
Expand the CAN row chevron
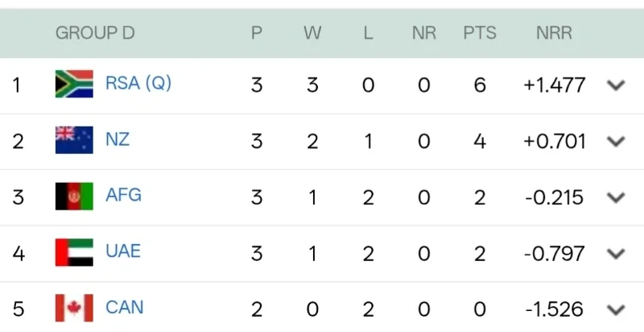[x=616, y=309]
